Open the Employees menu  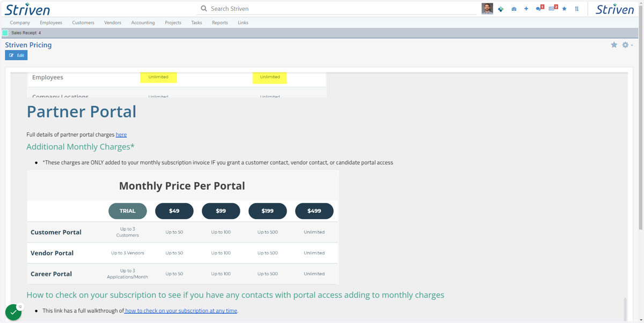tap(51, 23)
